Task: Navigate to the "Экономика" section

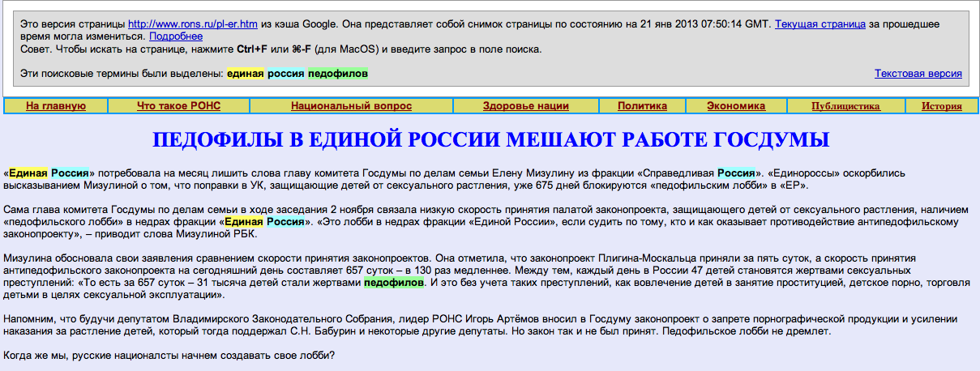Action: 735,106
